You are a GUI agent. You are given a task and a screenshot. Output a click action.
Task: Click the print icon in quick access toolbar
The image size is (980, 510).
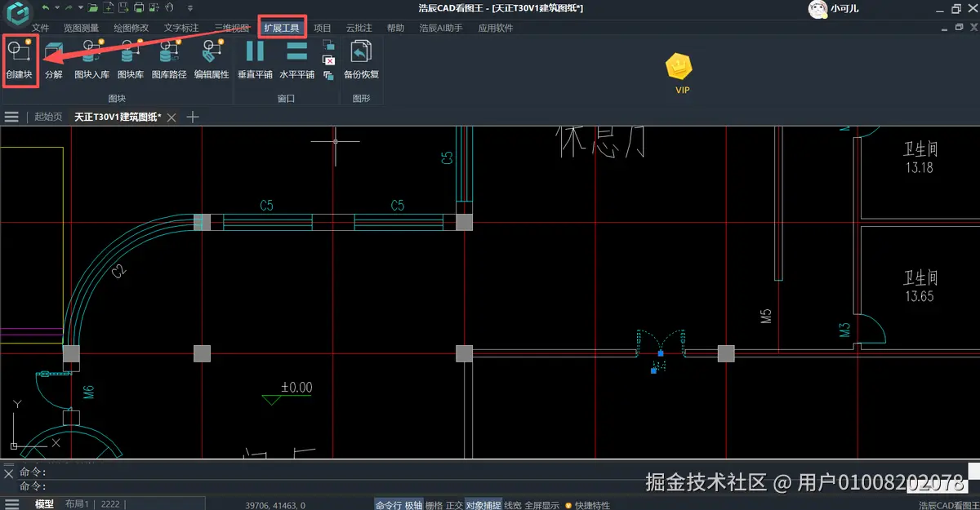[x=139, y=8]
